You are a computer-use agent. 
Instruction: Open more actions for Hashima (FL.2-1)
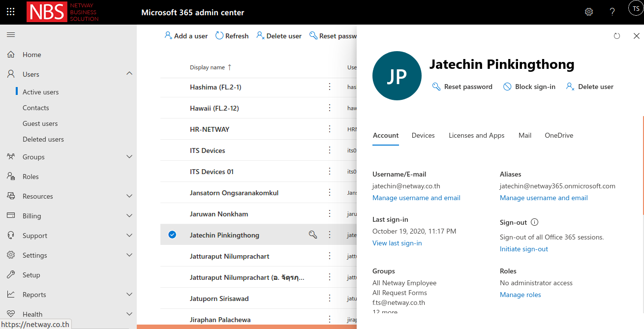click(x=330, y=87)
